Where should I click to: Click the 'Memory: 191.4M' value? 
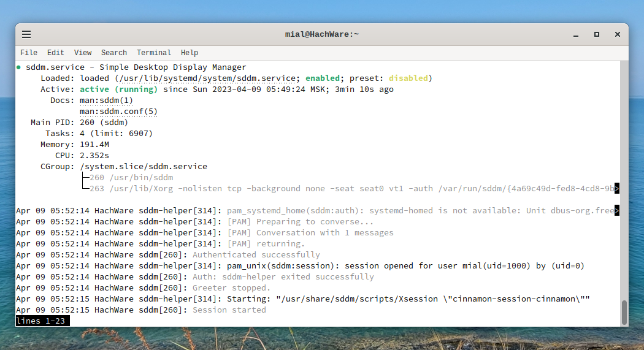click(x=94, y=145)
